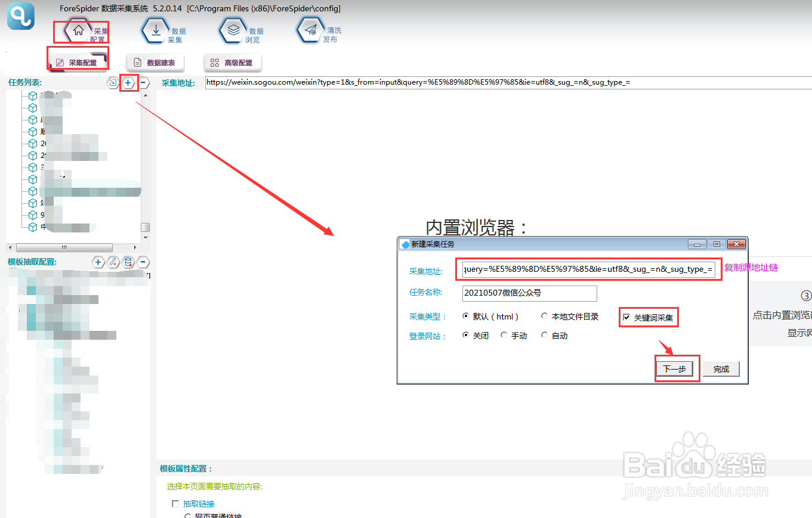Select the 数据建表 button
Screen dimensions: 812x518
point(155,62)
